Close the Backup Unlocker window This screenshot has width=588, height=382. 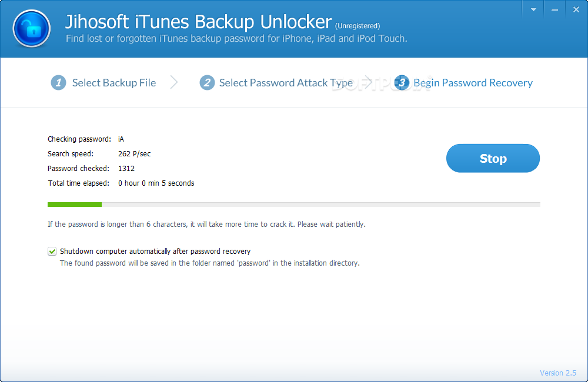575,9
